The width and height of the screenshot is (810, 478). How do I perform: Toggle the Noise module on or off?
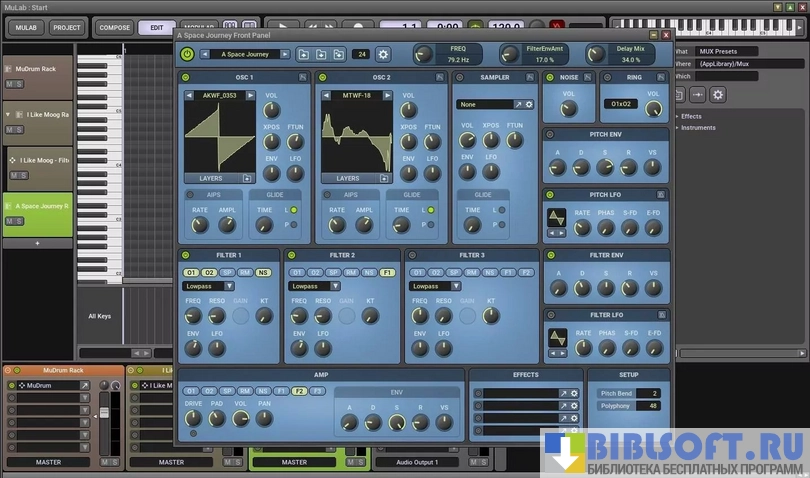(x=549, y=77)
